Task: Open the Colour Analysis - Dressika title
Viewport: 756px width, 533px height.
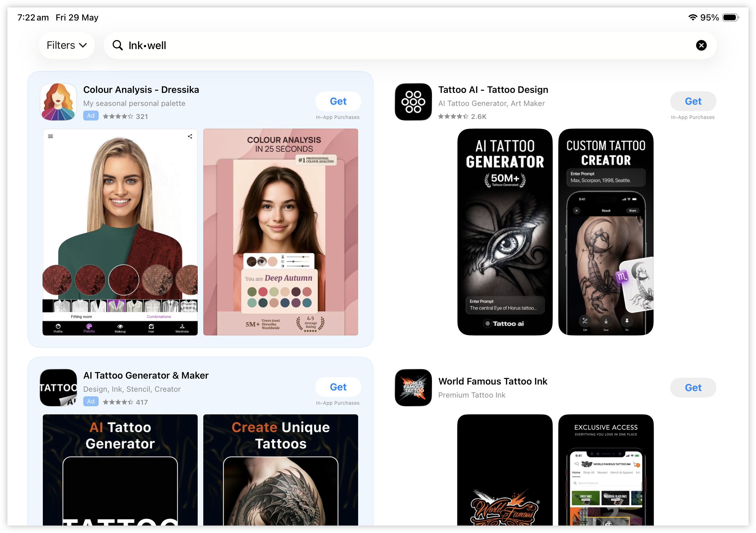Action: 141,90
